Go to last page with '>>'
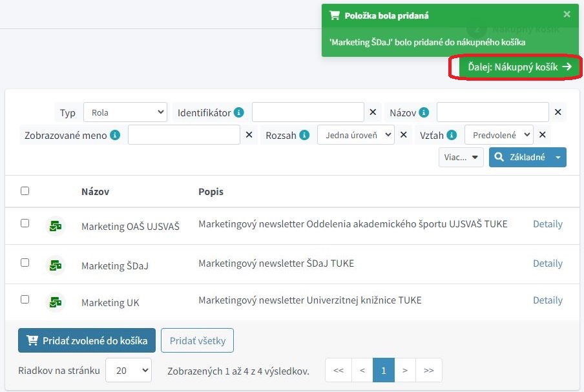The image size is (584, 392). [x=429, y=370]
